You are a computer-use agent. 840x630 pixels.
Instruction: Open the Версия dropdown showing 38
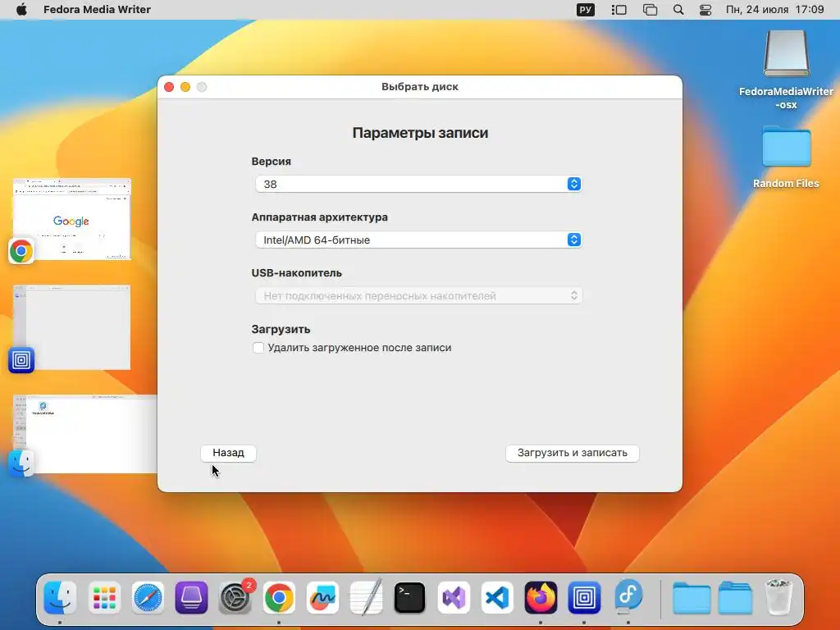[419, 185]
